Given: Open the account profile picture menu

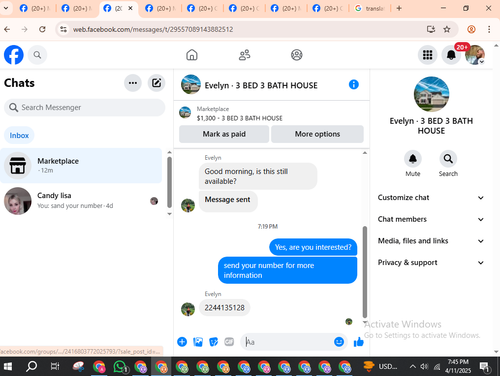Looking at the screenshot, I should pyautogui.click(x=475, y=55).
